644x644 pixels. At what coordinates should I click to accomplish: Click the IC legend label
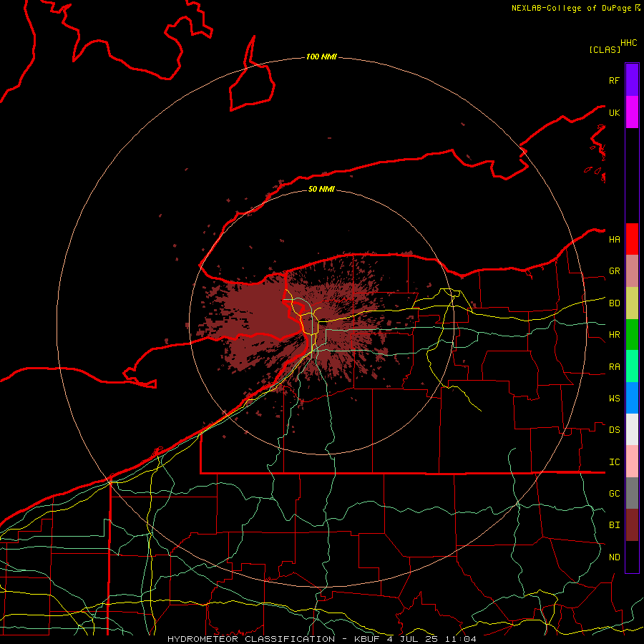point(614,462)
